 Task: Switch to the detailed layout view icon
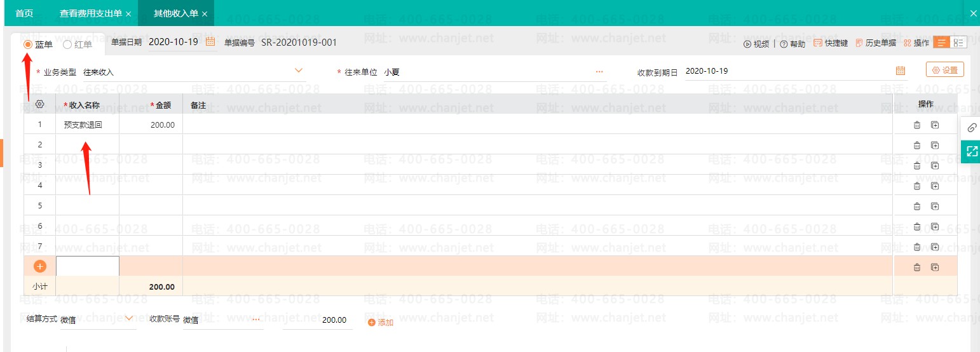pyautogui.click(x=958, y=43)
